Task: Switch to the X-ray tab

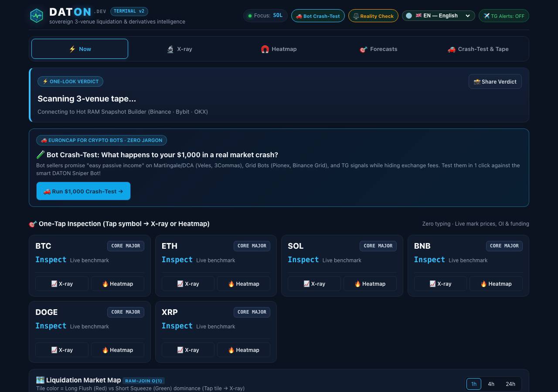Action: coord(179,49)
